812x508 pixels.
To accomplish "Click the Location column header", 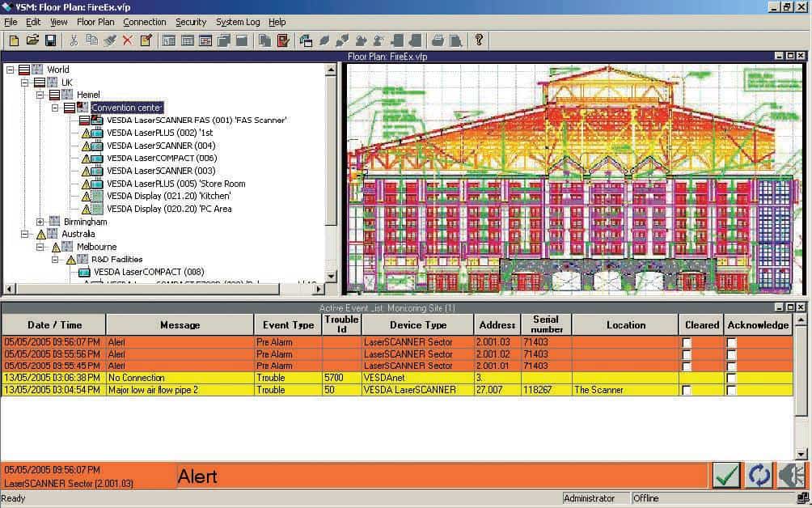I will coord(625,324).
